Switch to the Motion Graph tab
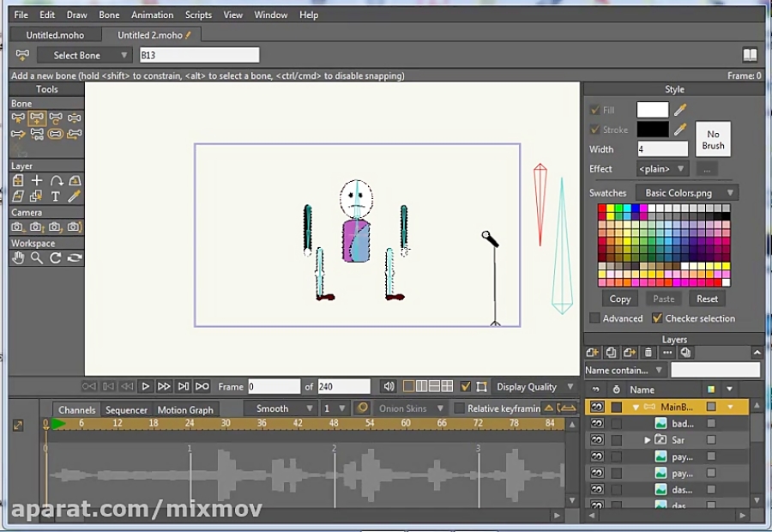 pos(185,410)
